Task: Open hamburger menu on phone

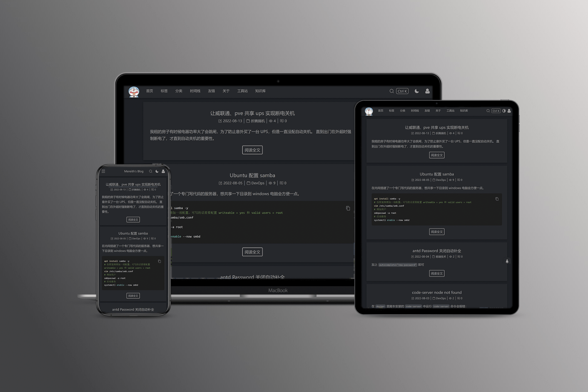Action: (103, 171)
